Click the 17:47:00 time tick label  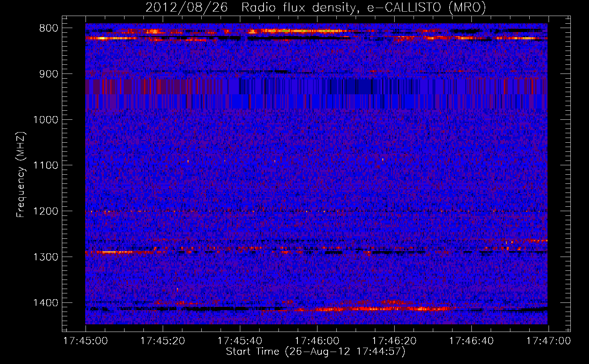click(549, 341)
